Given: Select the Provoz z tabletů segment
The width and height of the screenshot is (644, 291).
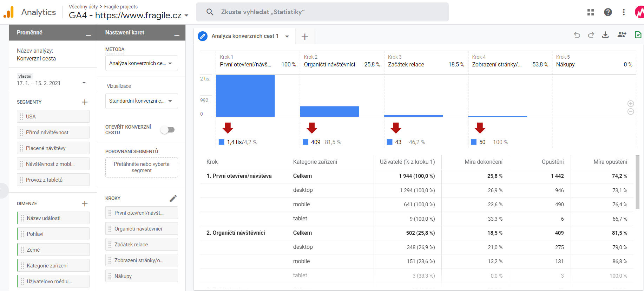Looking at the screenshot, I should pyautogui.click(x=53, y=180).
